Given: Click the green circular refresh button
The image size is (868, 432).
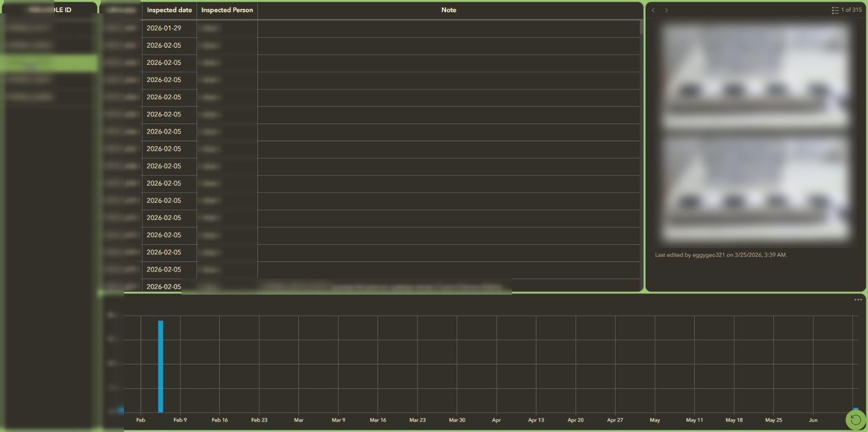Looking at the screenshot, I should [x=855, y=419].
